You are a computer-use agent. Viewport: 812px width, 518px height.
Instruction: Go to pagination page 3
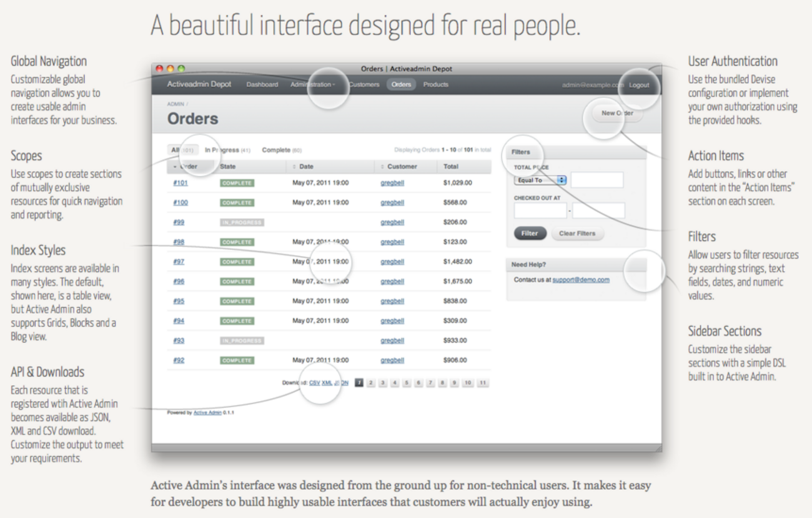click(x=383, y=383)
